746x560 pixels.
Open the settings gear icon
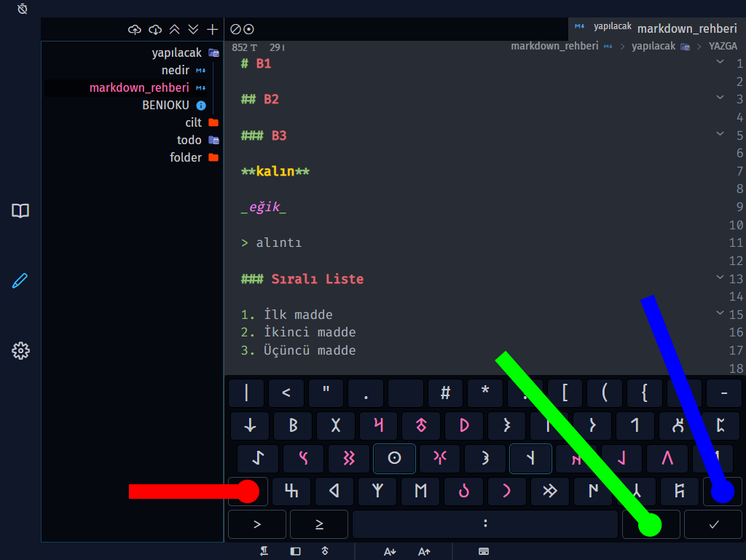(20, 351)
